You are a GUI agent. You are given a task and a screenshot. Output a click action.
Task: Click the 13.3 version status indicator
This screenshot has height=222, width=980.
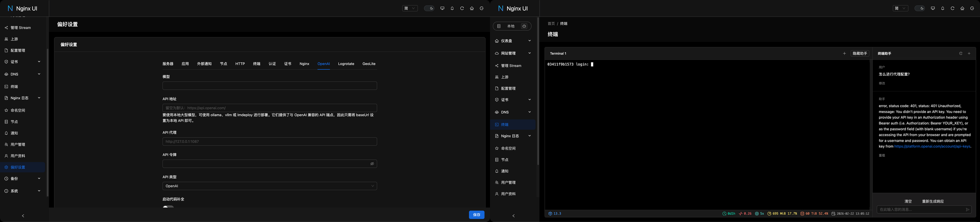(555, 213)
